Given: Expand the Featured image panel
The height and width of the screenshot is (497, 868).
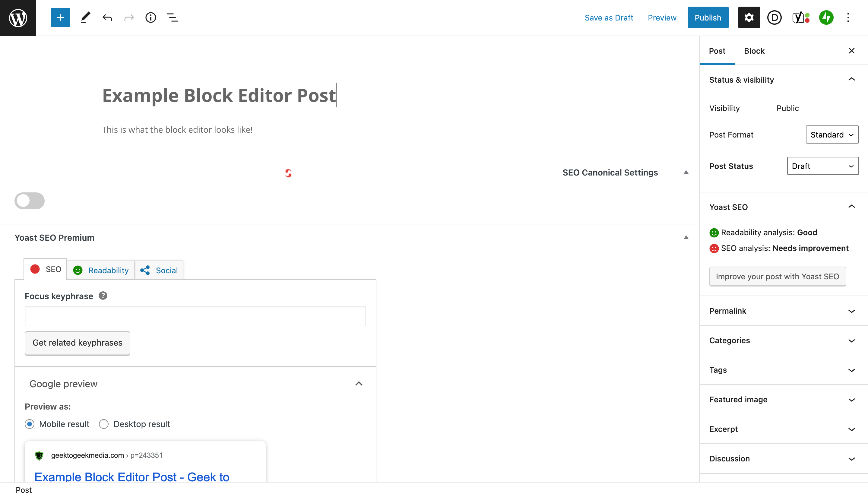Looking at the screenshot, I should [x=783, y=400].
